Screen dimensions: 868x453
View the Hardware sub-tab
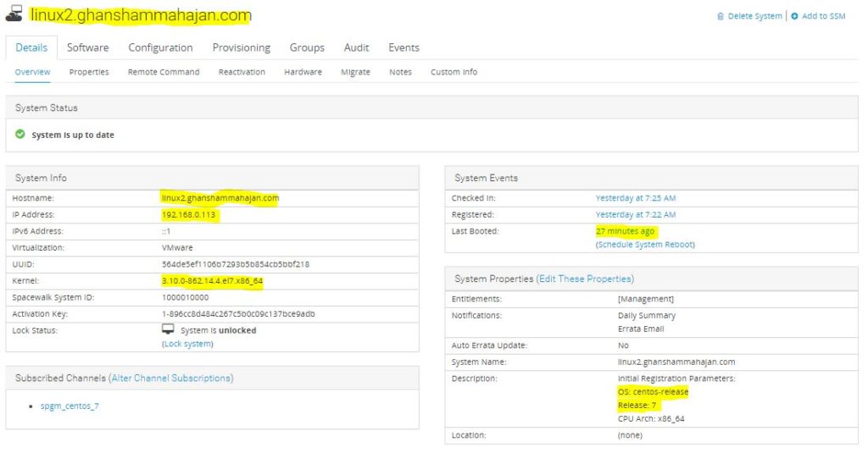(303, 72)
